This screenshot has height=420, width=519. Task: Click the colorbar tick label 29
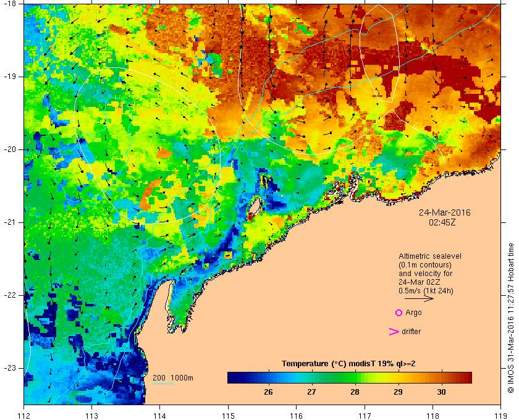[x=398, y=392]
